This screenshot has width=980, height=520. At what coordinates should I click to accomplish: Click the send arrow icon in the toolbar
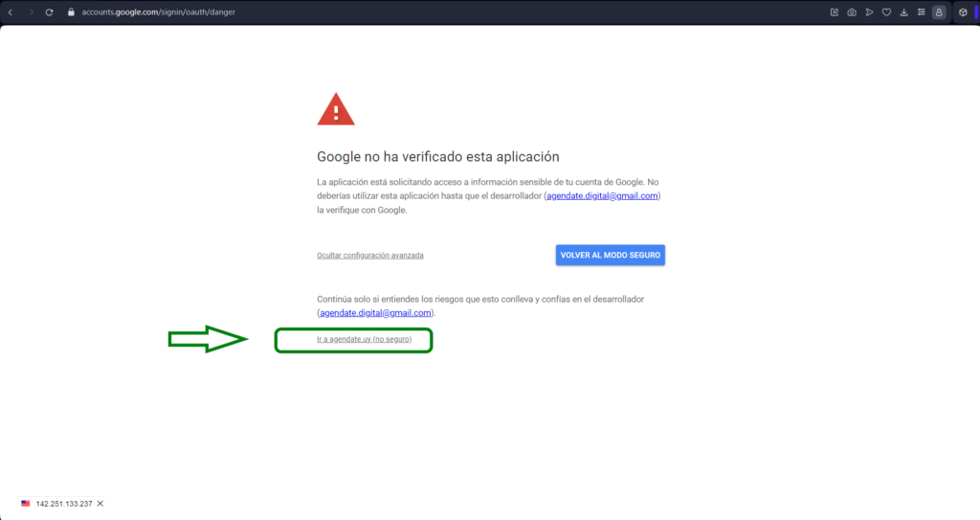coord(869,12)
